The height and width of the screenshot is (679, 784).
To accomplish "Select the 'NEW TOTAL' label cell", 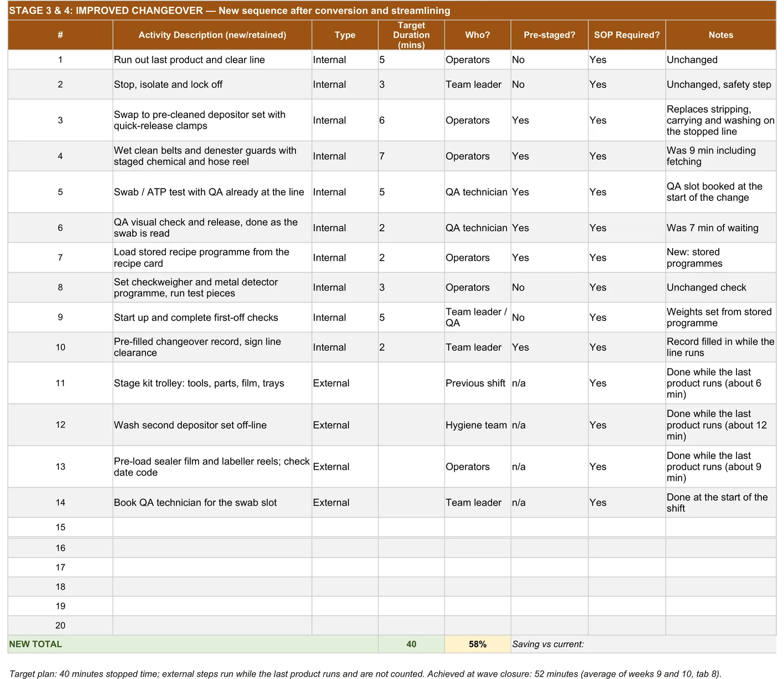I will click(x=193, y=644).
